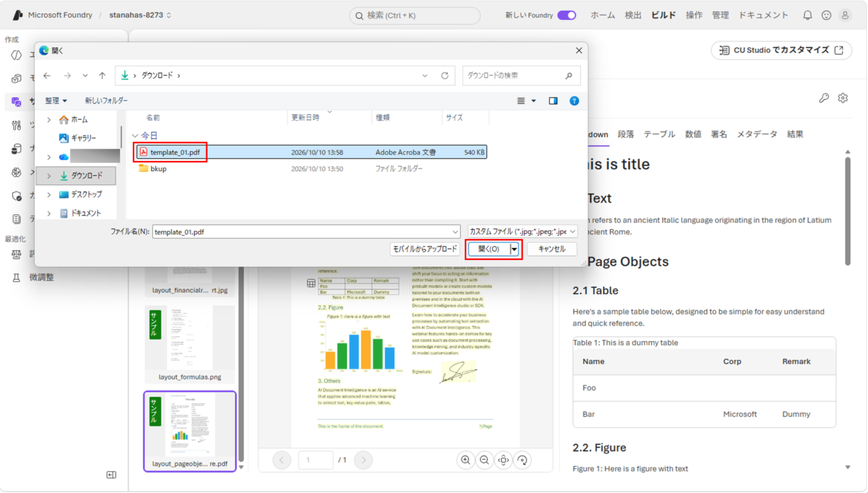Click the 開く(O) button
Image resolution: width=868 pixels, height=493 pixels.
pyautogui.click(x=489, y=249)
